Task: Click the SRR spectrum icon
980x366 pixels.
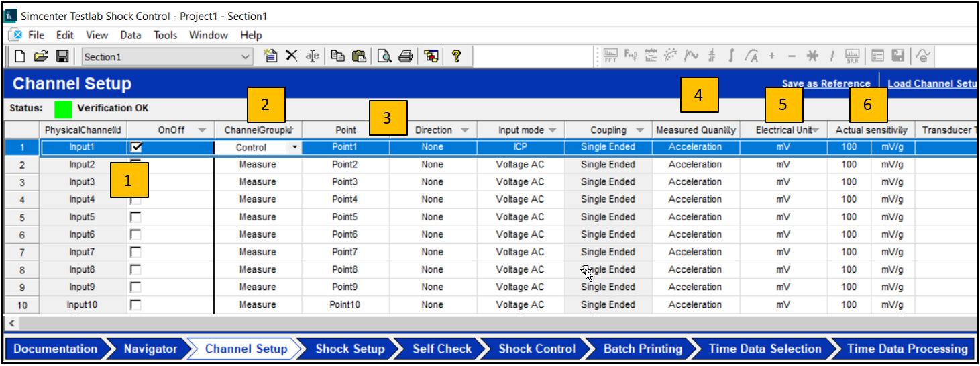Action: (853, 57)
